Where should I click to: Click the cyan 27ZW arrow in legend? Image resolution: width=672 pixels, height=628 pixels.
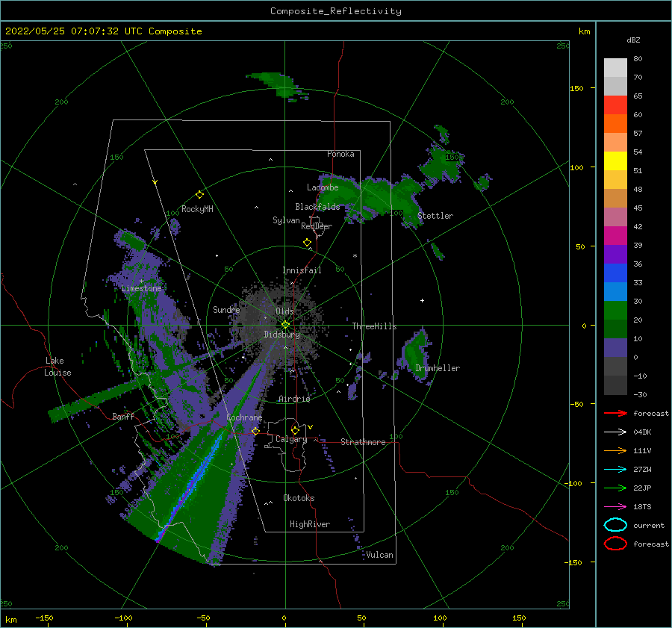(x=615, y=470)
